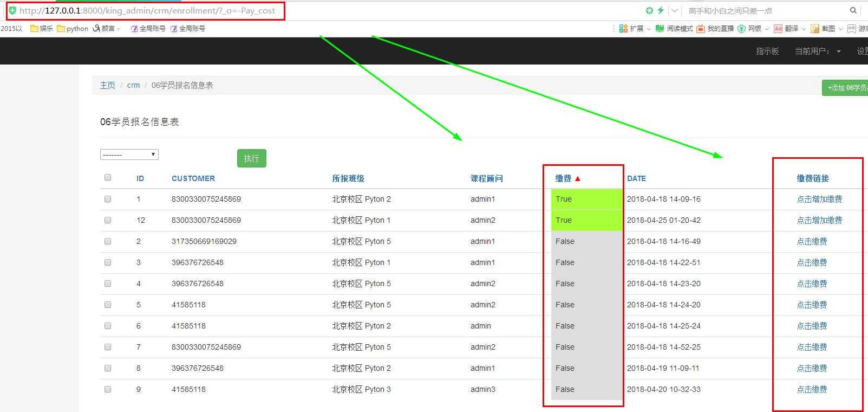Open the 网银 online banking tool

click(750, 28)
